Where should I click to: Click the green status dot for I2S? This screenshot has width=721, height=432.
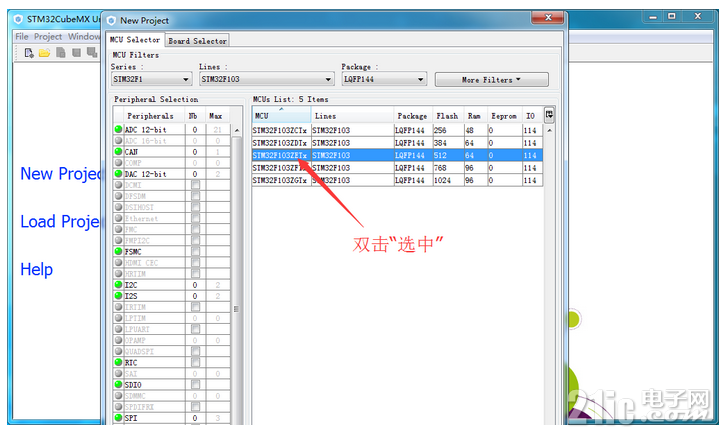(x=118, y=295)
